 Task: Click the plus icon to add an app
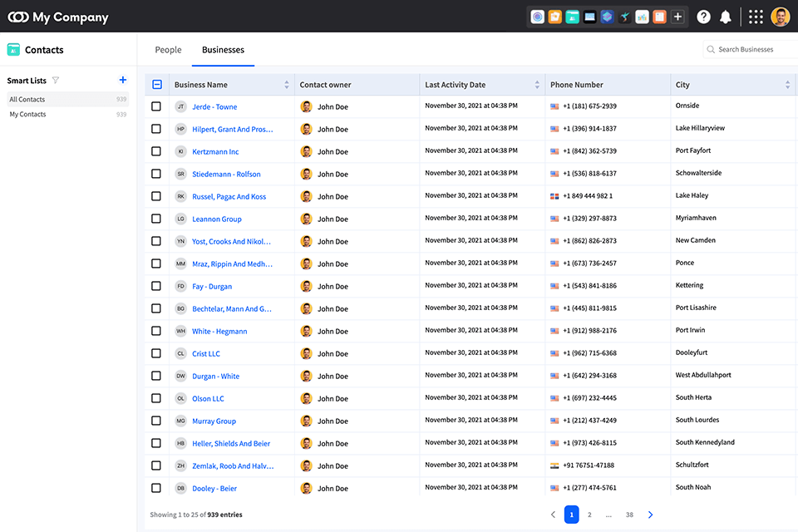677,17
